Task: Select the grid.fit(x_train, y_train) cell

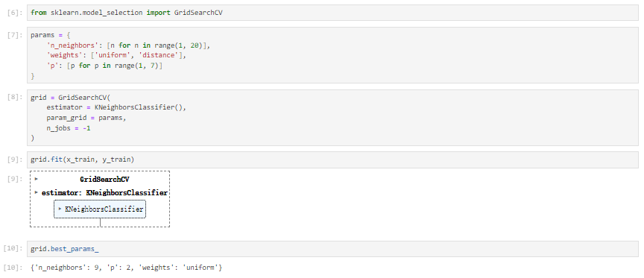Action: coord(332,159)
